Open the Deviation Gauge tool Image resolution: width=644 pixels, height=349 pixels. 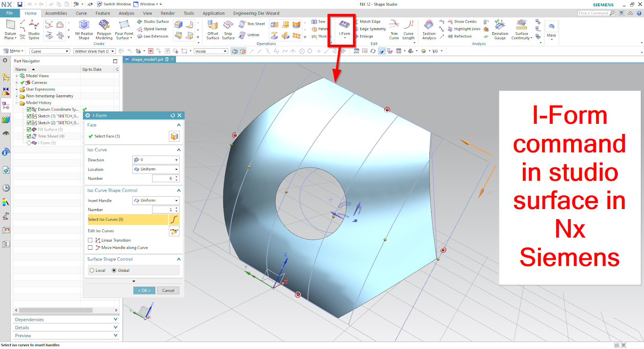pos(500,30)
